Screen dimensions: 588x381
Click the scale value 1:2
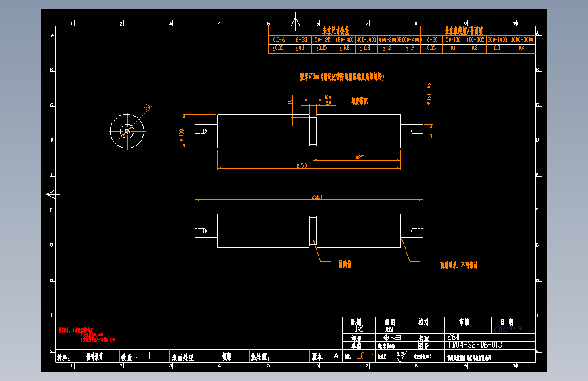pos(359,329)
